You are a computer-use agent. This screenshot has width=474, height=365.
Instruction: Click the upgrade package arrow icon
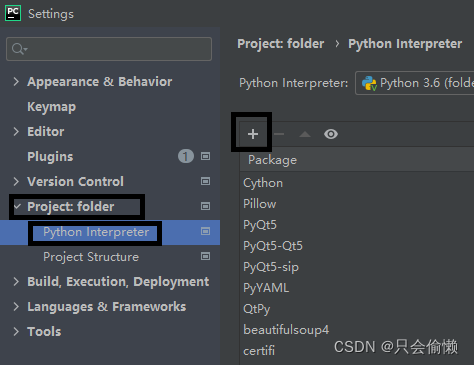tap(305, 134)
